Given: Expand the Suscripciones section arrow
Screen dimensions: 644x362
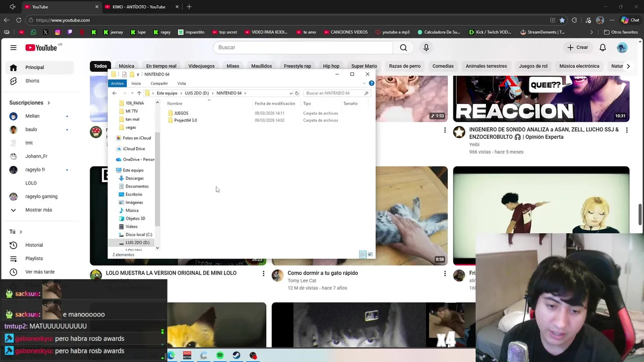Looking at the screenshot, I should tap(48, 103).
